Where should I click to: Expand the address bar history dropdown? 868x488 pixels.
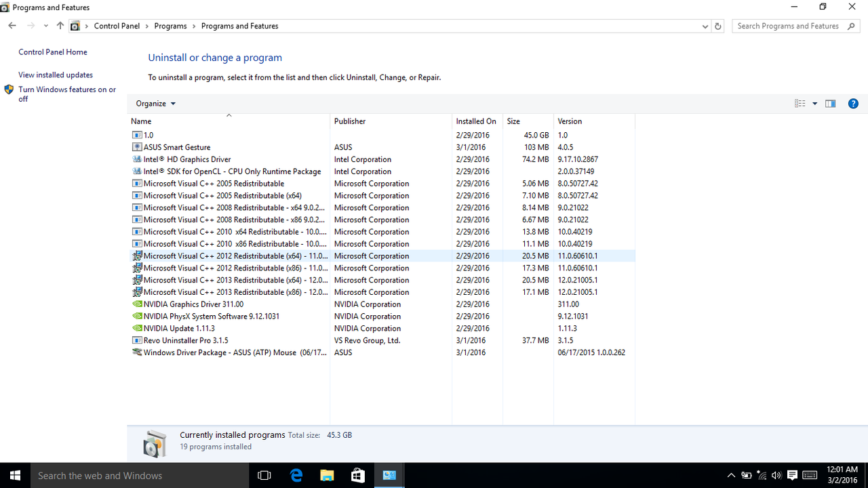705,26
